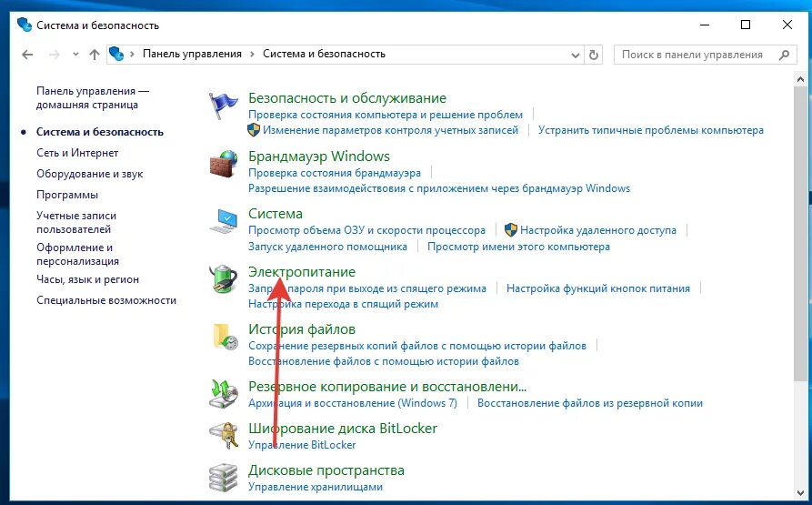Click the backup and restore drive icon
The image size is (812, 505).
(x=223, y=394)
